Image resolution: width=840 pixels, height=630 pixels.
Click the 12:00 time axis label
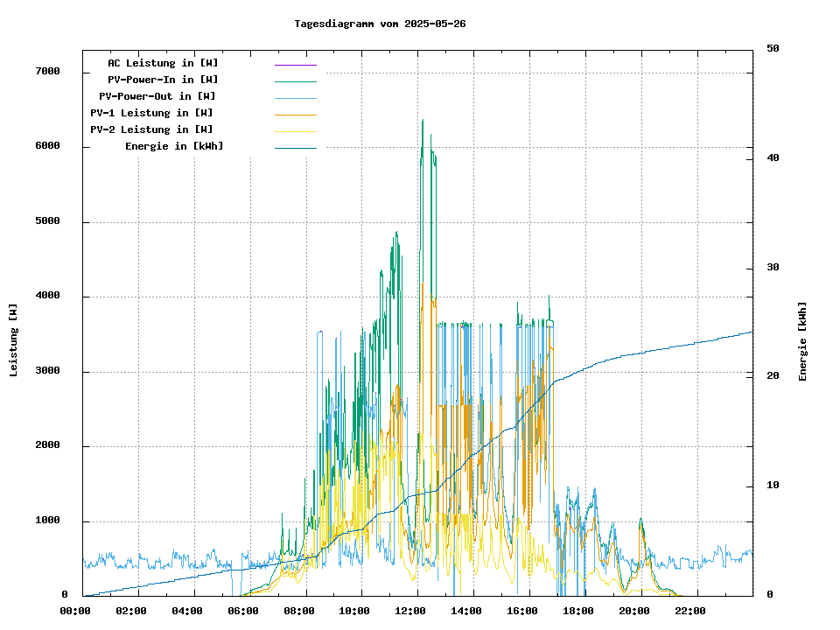[x=410, y=611]
